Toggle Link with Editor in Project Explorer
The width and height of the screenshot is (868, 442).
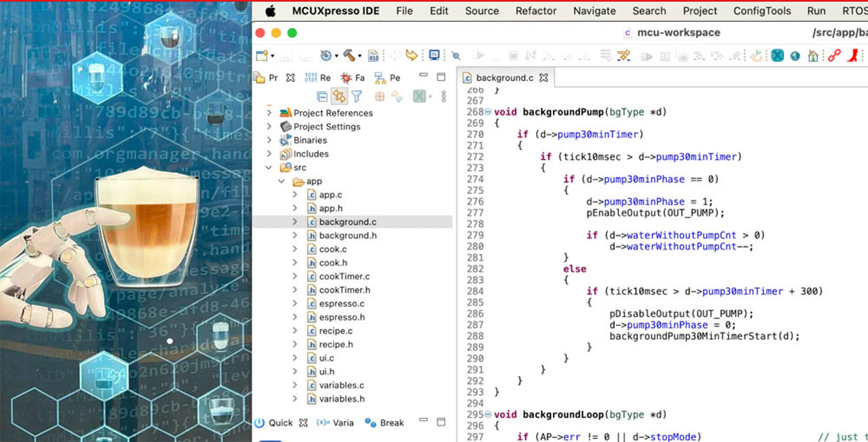339,97
